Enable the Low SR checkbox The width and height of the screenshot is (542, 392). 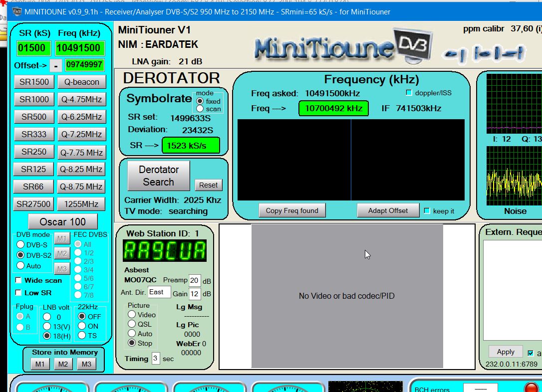pos(18,293)
